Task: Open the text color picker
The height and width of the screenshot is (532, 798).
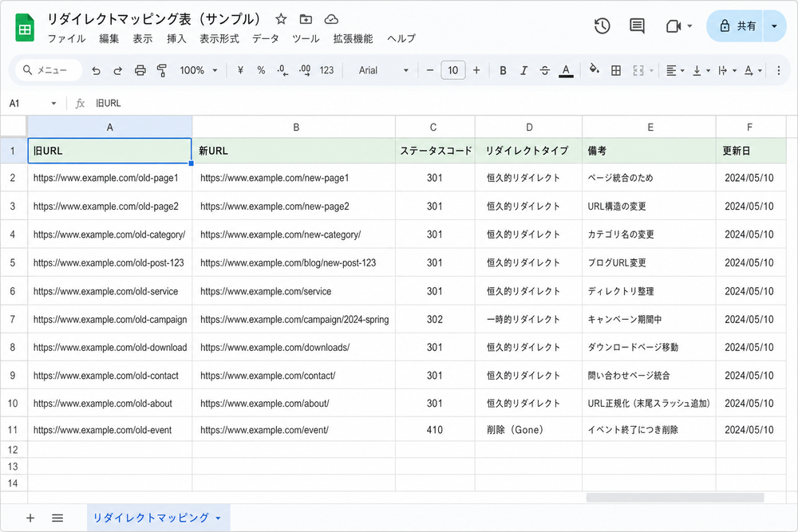Action: point(566,71)
